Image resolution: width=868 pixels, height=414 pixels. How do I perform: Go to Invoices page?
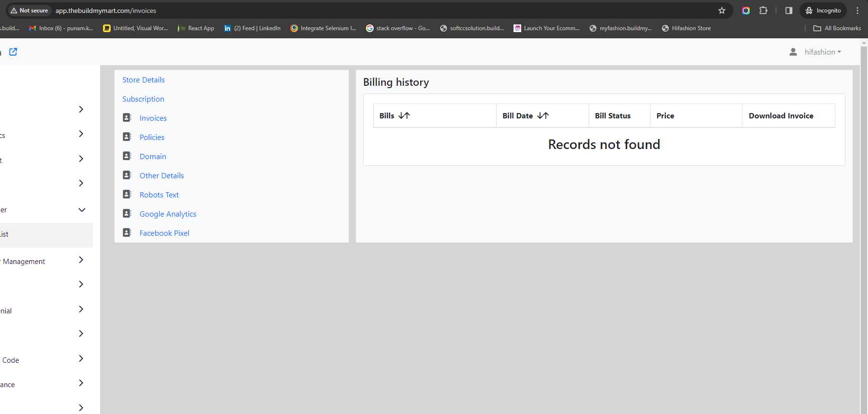153,118
